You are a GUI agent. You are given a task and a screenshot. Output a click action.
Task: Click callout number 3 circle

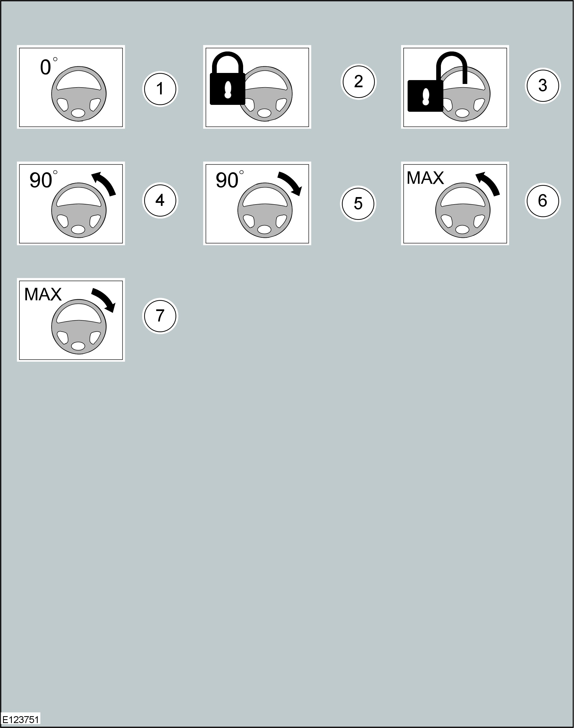click(x=542, y=85)
